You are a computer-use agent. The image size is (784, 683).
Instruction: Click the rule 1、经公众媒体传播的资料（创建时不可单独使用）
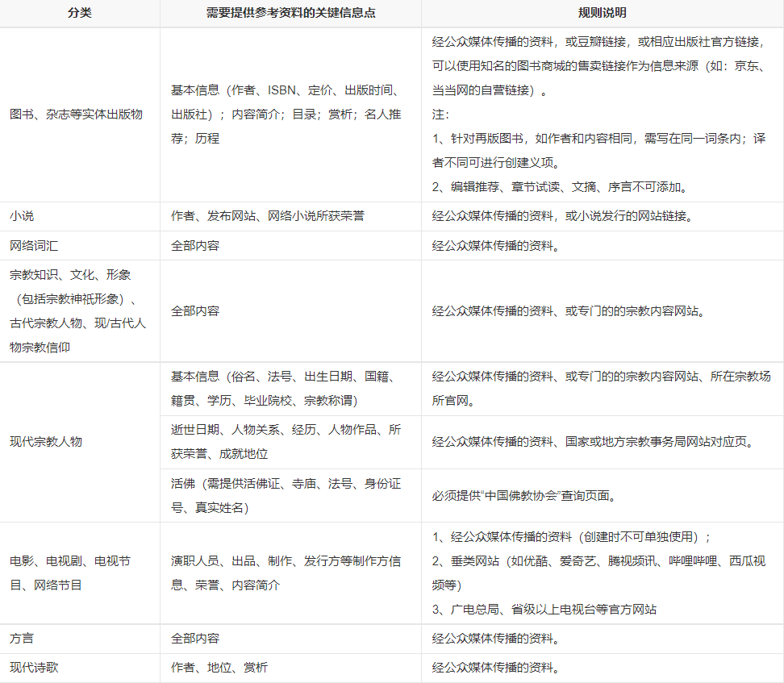572,536
